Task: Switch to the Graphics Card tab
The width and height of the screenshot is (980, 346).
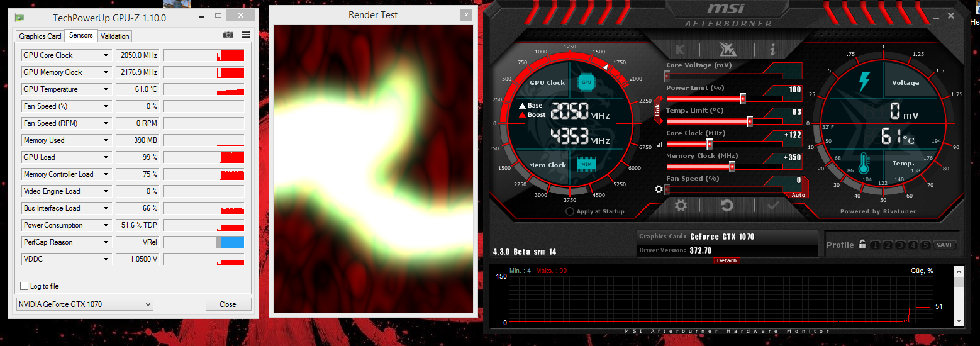Action: click(x=40, y=36)
